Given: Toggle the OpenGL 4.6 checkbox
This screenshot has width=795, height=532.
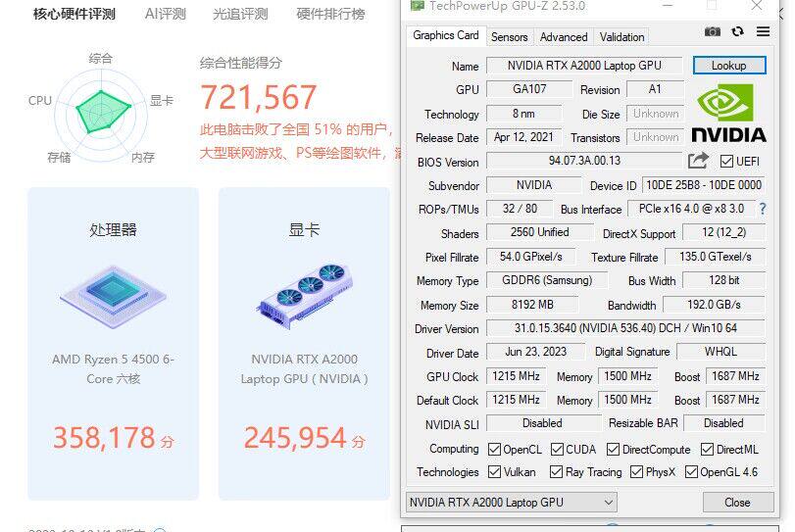Looking at the screenshot, I should point(691,471).
